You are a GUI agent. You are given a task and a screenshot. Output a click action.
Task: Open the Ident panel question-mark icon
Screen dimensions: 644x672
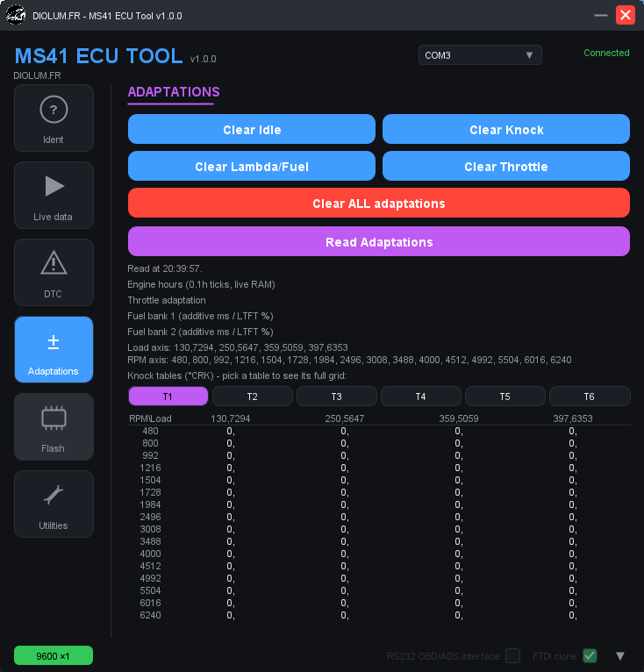[x=54, y=110]
